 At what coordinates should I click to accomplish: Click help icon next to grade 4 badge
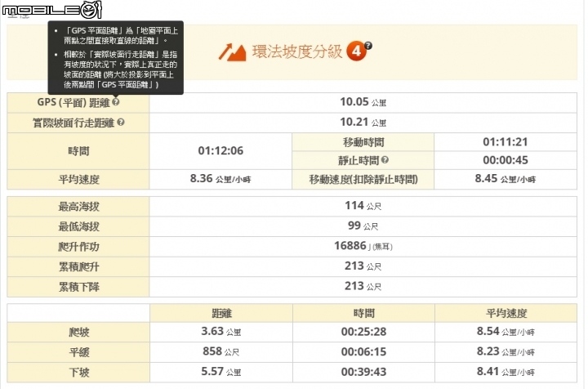(368, 46)
